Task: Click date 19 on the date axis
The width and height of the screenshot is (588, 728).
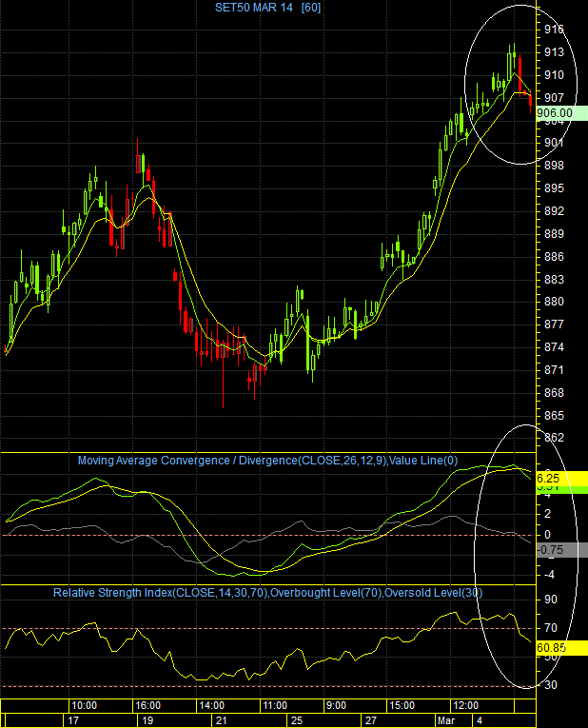Action: coord(147,721)
